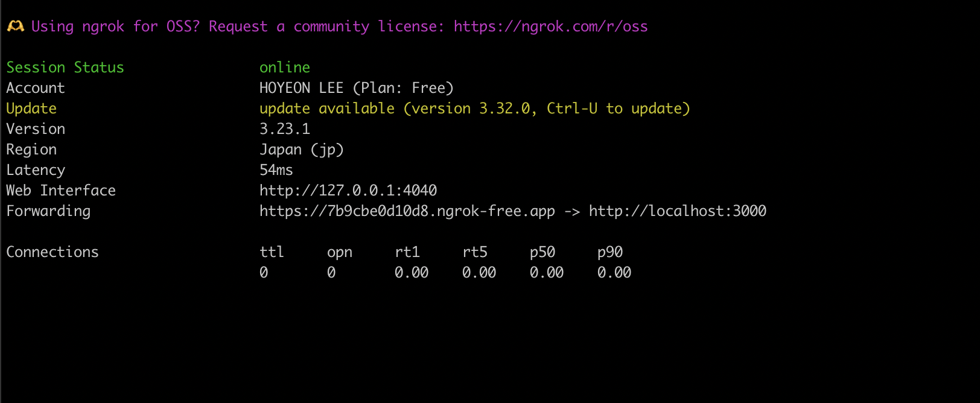Click the hands emoji icon before Using ngrok
The image size is (980, 403).
point(15,27)
